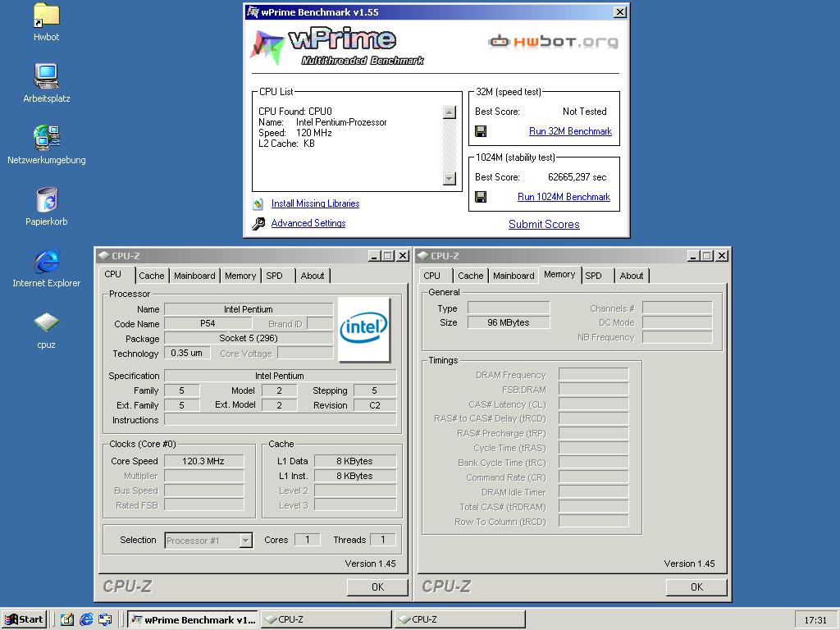
Task: Click CPU List scrollbar down arrow
Action: 450,179
